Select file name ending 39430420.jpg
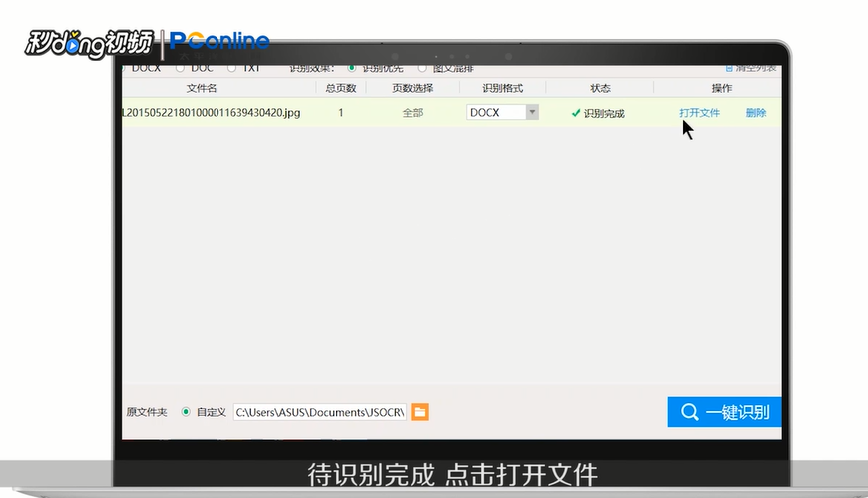This screenshot has width=868, height=498. (212, 113)
